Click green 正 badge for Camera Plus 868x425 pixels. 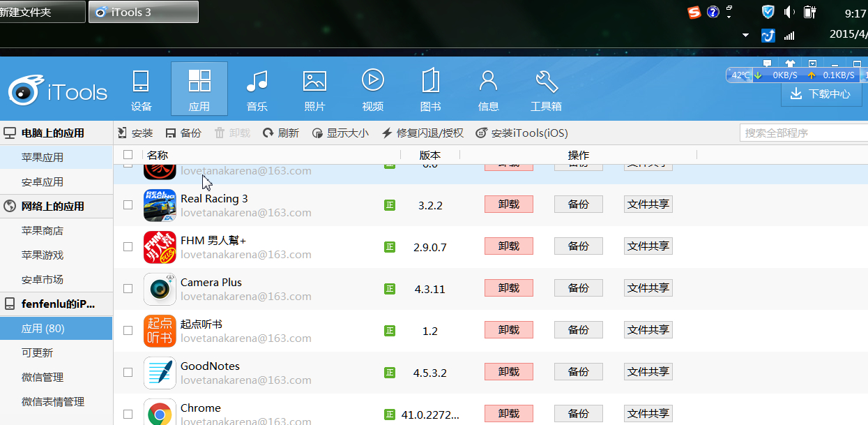(390, 289)
